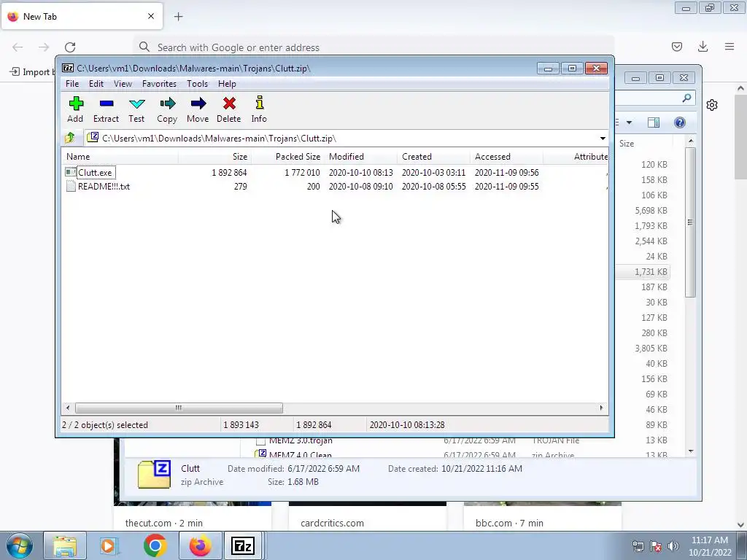Image resolution: width=747 pixels, height=560 pixels.
Task: Click the Explorer vertical scrollbar thumb
Action: [690, 222]
